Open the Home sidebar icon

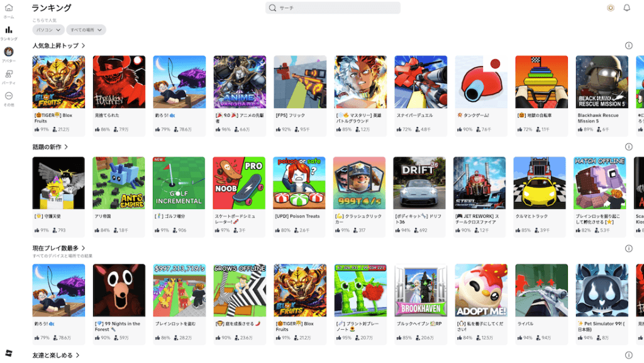(x=9, y=8)
